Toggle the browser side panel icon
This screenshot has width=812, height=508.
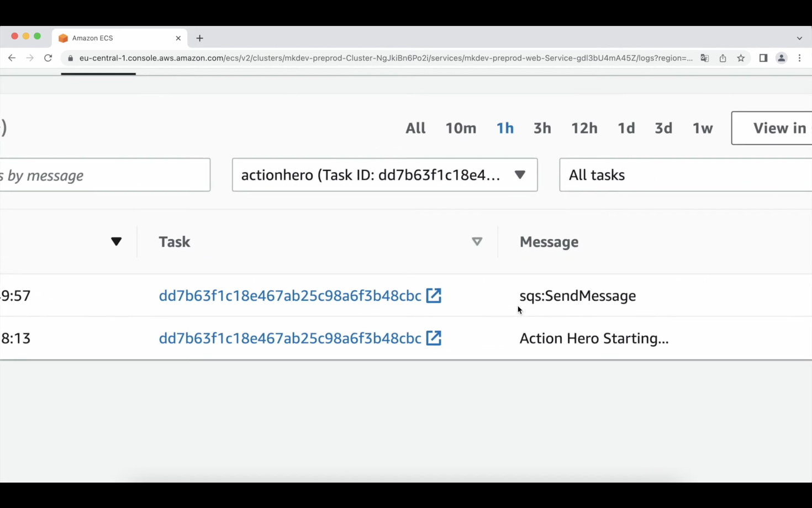pos(763,58)
